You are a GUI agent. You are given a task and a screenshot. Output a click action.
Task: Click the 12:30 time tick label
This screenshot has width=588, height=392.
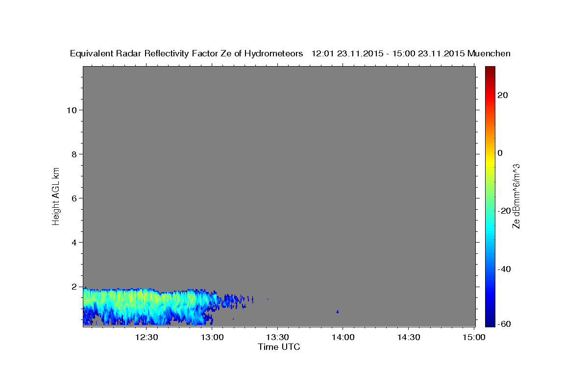(x=147, y=337)
